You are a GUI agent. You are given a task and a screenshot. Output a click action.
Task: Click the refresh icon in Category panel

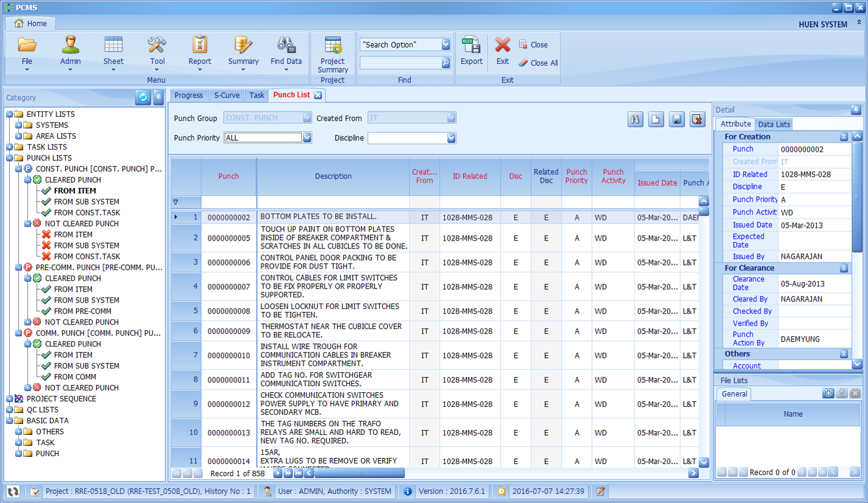[143, 97]
